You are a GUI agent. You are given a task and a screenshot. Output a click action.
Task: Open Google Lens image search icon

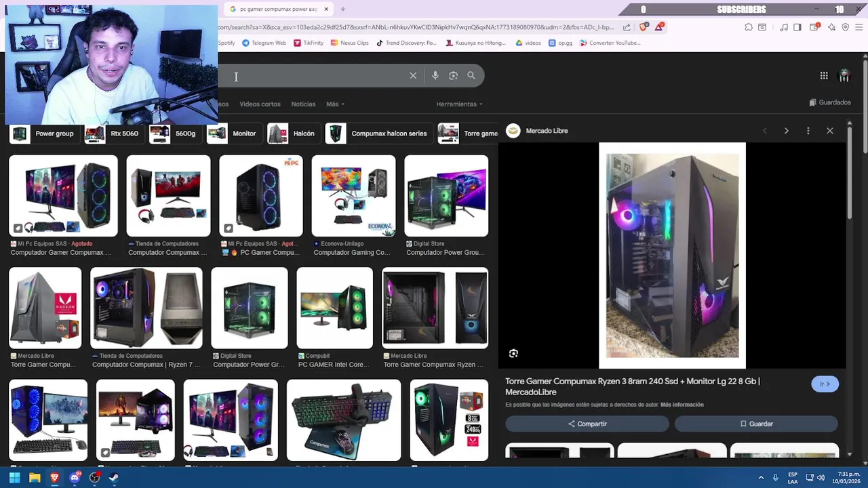click(453, 75)
